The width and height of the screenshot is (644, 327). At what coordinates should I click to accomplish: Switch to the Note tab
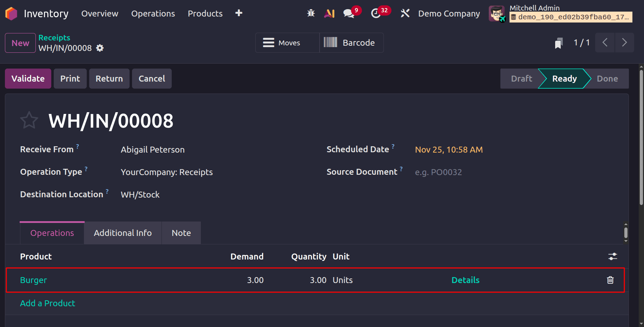point(181,233)
